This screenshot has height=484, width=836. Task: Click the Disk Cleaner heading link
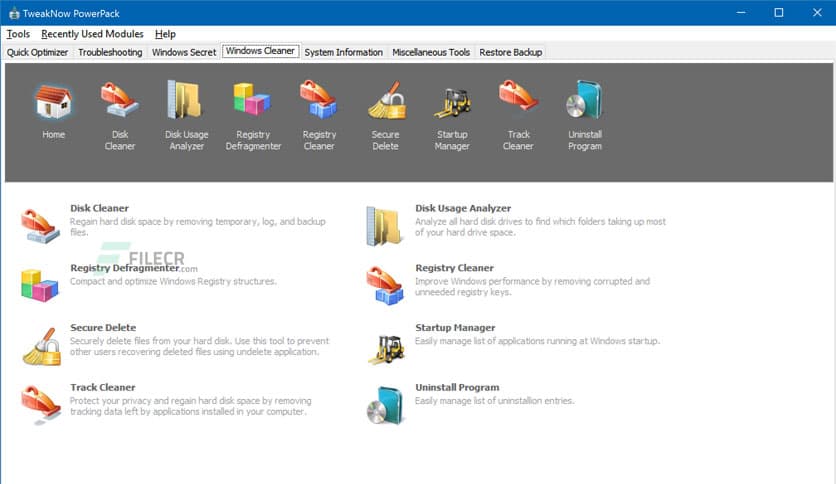(100, 208)
